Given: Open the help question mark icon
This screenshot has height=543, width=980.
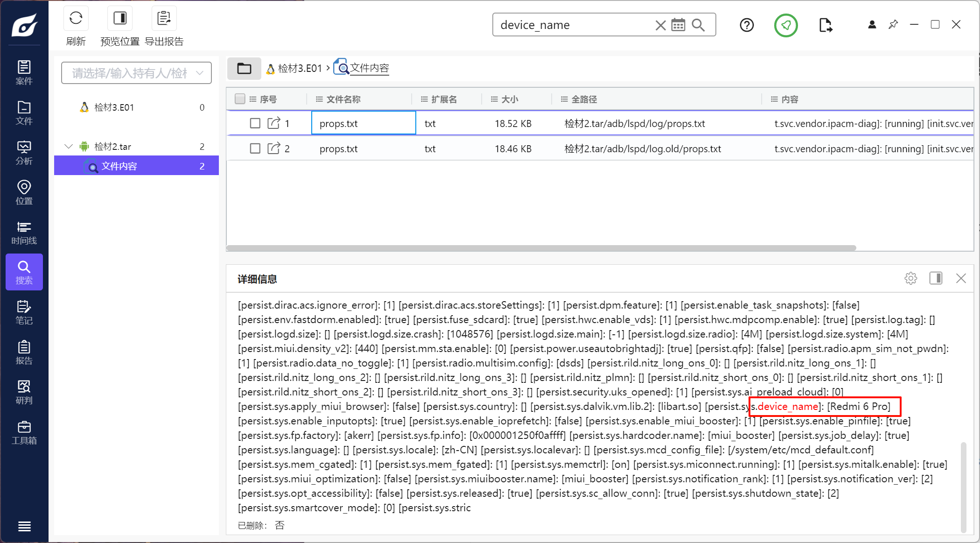Looking at the screenshot, I should 747,25.
